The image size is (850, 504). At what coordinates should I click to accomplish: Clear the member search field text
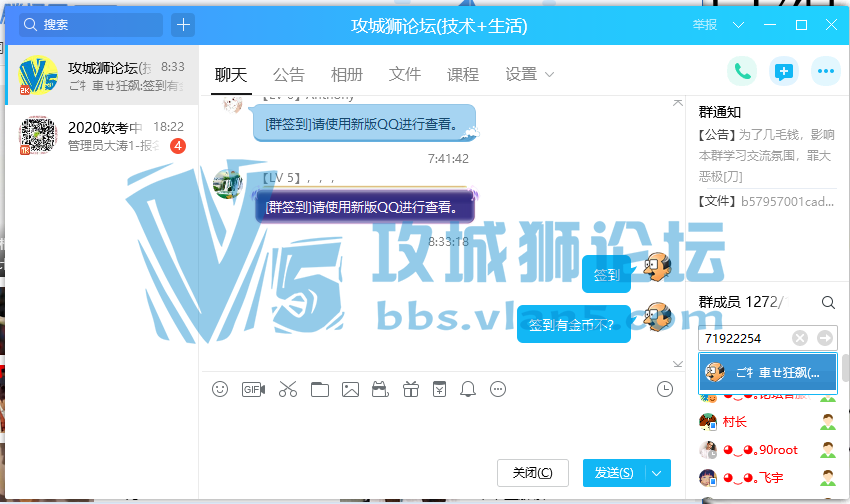pos(799,338)
